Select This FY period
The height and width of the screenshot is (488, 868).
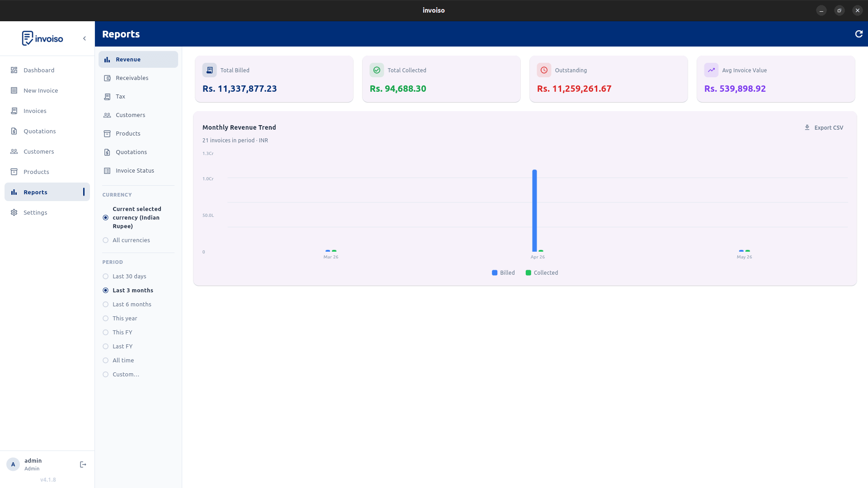(105, 333)
